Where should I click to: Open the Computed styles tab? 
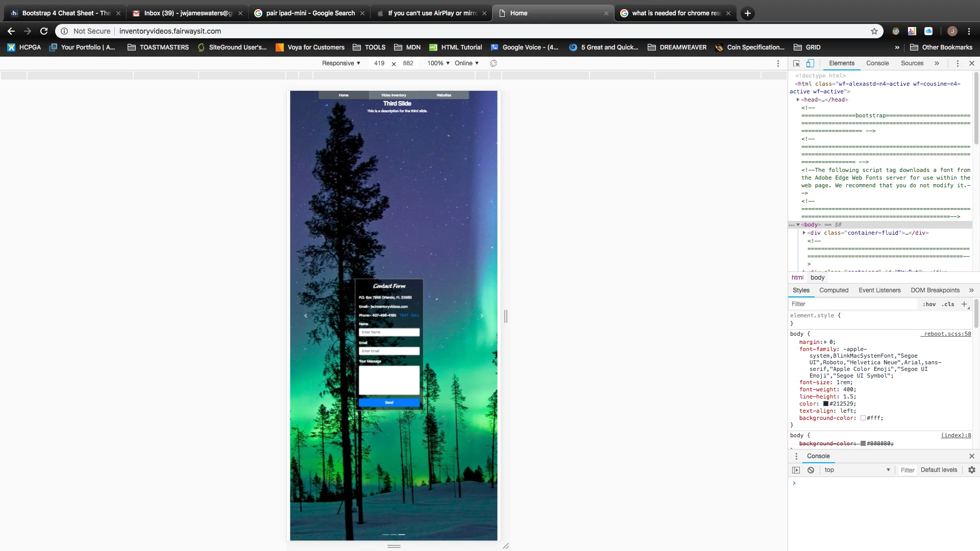834,290
